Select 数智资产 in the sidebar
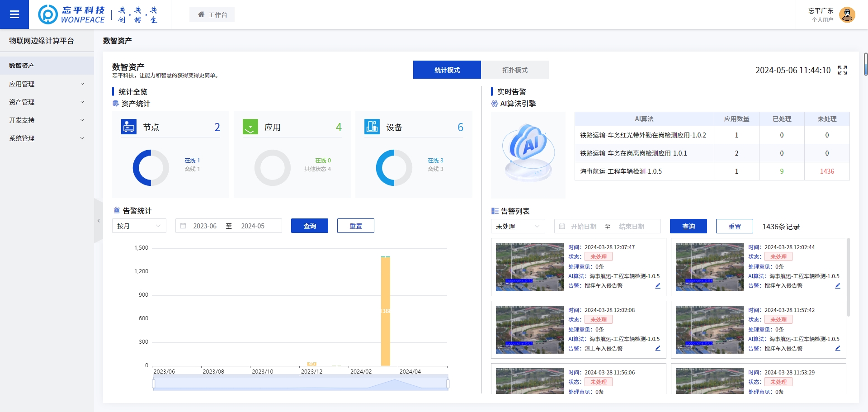The height and width of the screenshot is (412, 868). point(47,66)
